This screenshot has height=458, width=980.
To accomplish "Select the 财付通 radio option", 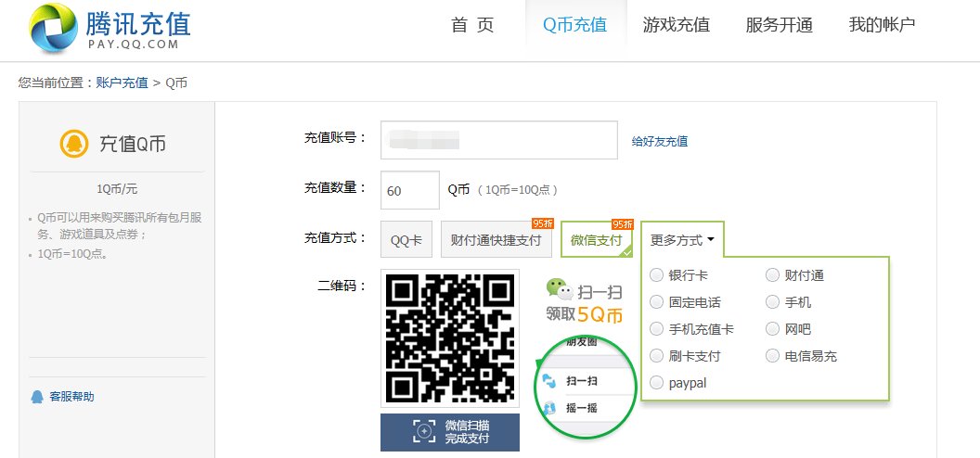I will [x=772, y=274].
